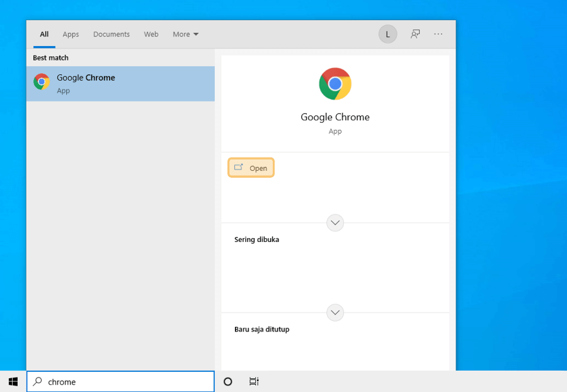Screen dimensions: 567x392
Task: Switch to the Web tab
Action: [x=151, y=34]
